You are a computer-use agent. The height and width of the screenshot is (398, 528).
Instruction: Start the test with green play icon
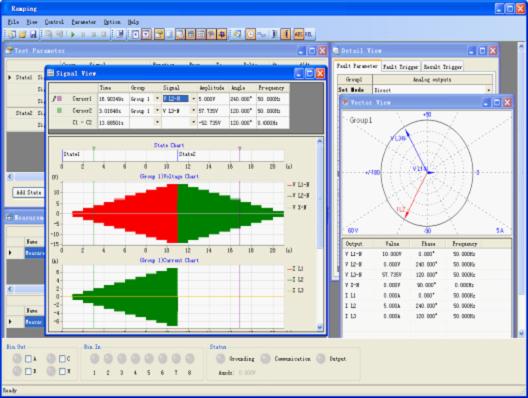[x=73, y=34]
